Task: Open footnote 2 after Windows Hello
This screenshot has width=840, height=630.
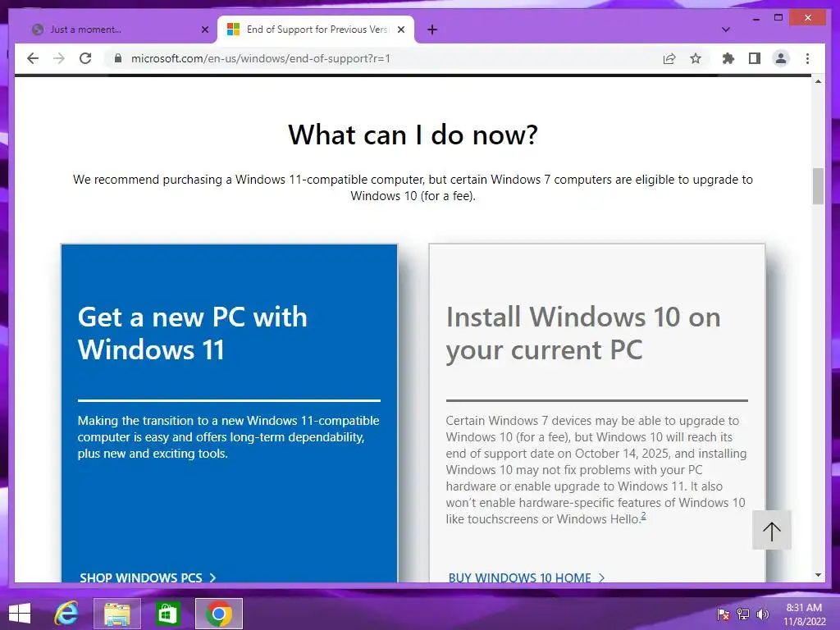Action: pos(643,516)
